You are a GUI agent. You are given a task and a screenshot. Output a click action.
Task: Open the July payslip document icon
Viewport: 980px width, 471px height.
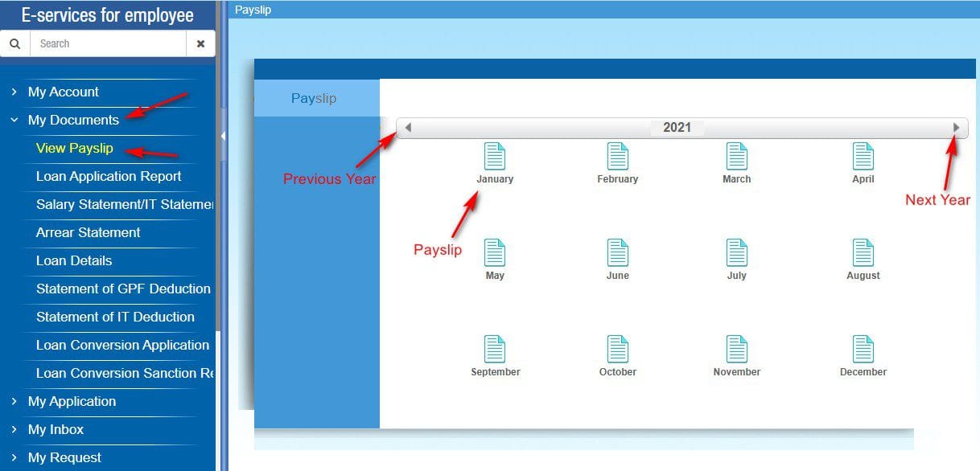[737, 252]
